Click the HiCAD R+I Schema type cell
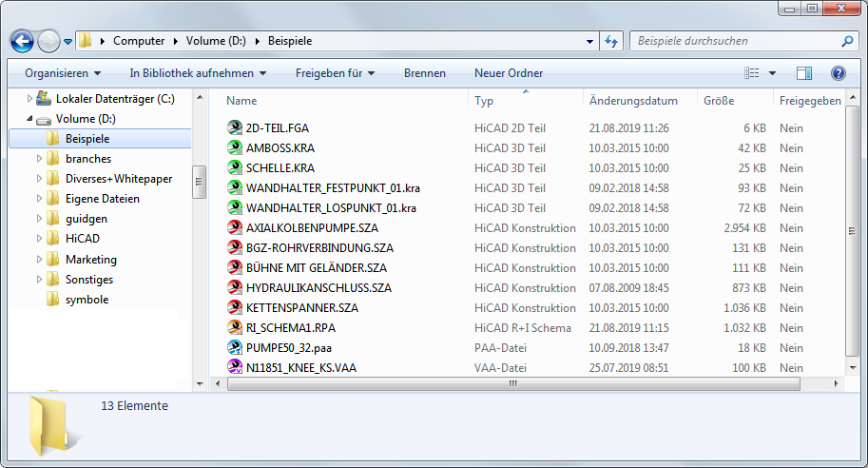Screen dimensions: 868x468 [x=523, y=328]
